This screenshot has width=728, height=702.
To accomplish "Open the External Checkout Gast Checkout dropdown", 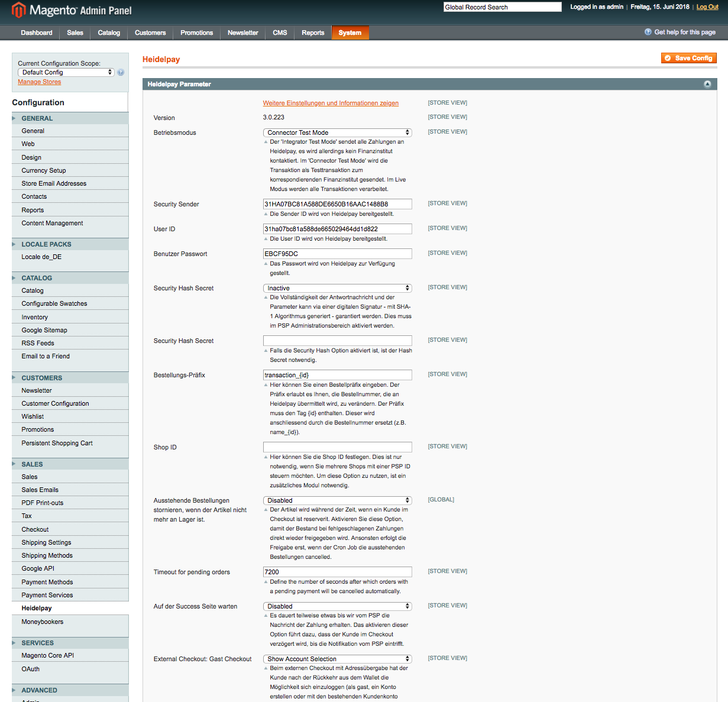I will pos(337,659).
